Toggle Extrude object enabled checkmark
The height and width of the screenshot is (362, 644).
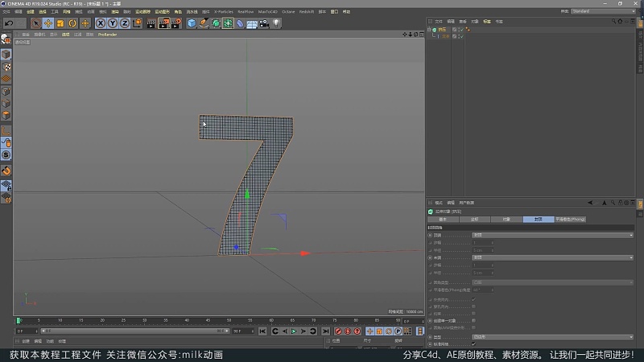click(x=460, y=30)
